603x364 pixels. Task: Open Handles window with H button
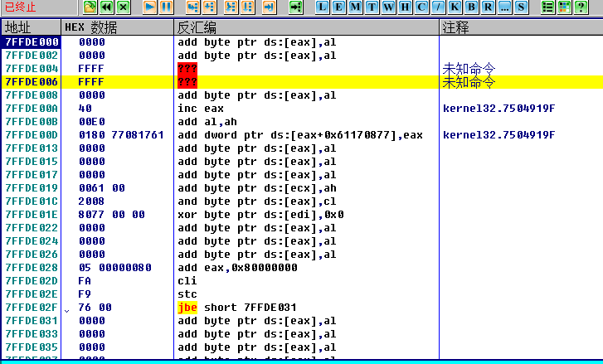(x=405, y=7)
